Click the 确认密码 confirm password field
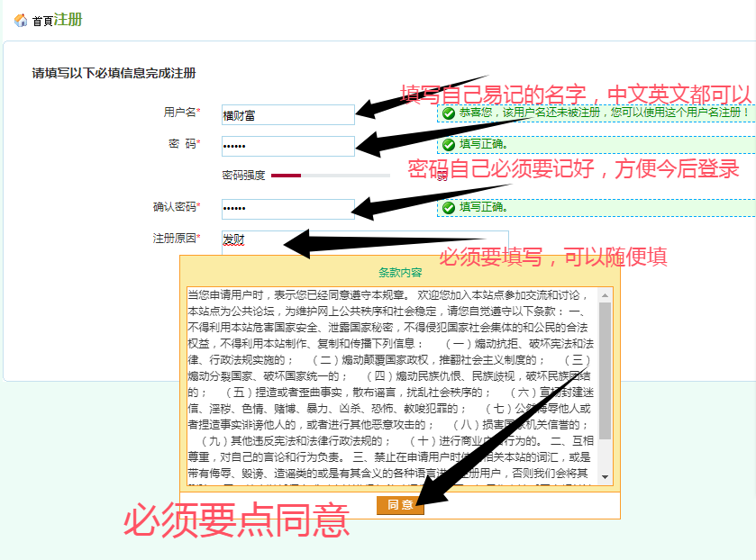Viewport: 756px width, 560px height. (287, 209)
